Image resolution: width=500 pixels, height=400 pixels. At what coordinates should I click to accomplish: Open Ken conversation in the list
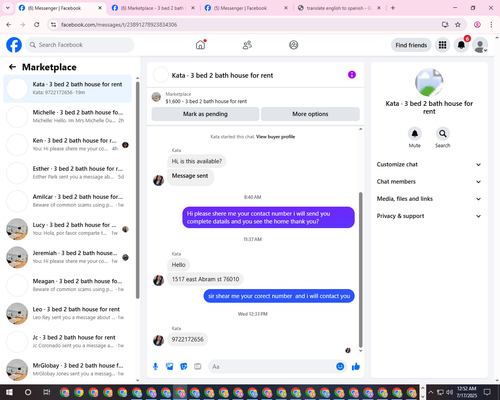pos(67,144)
